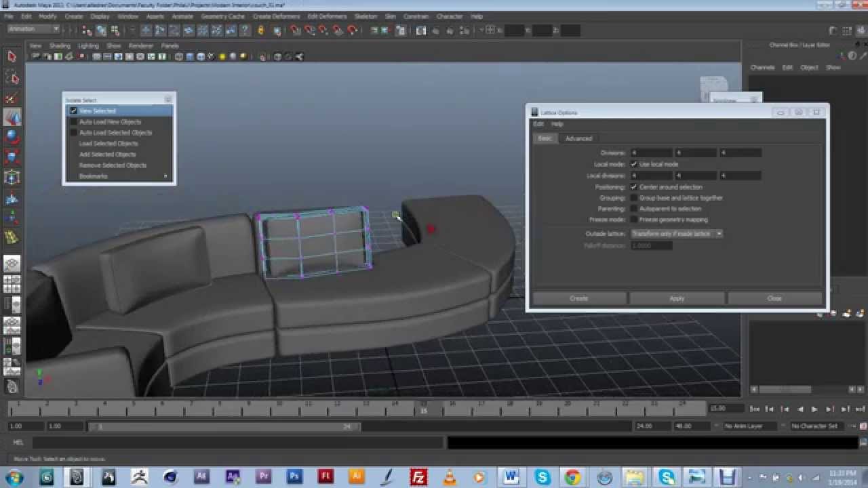The height and width of the screenshot is (488, 868).
Task: Toggle Use local mode checkbox
Action: coord(633,164)
